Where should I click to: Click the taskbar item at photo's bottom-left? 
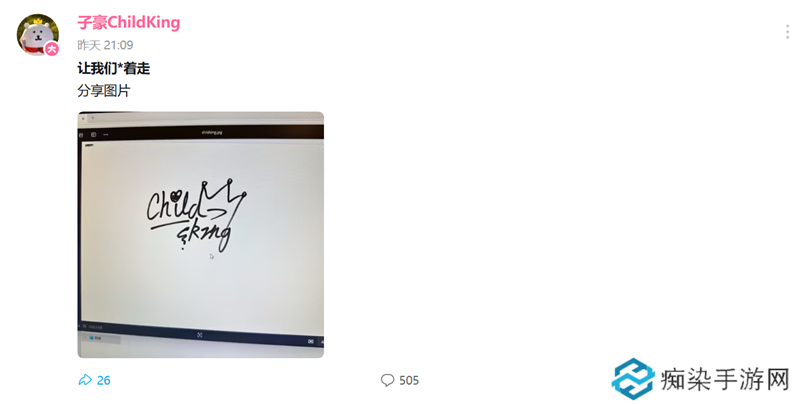(101, 338)
